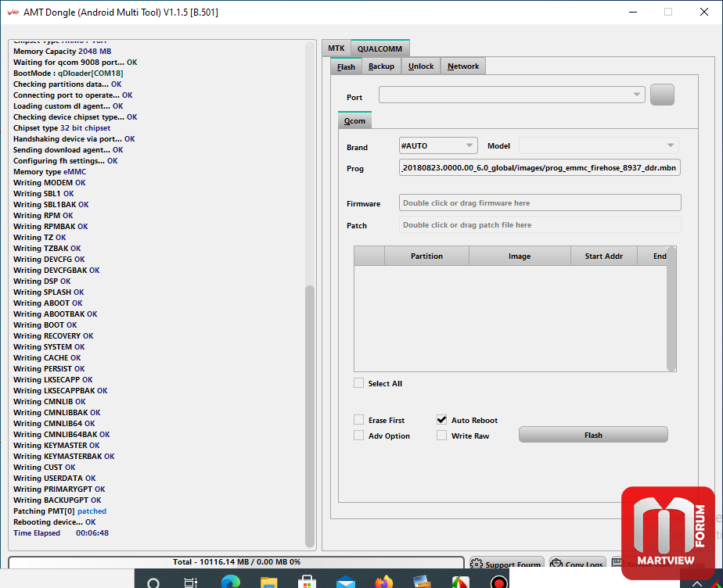This screenshot has height=588, width=723.
Task: Click the Support Fourm button
Action: pos(507,564)
